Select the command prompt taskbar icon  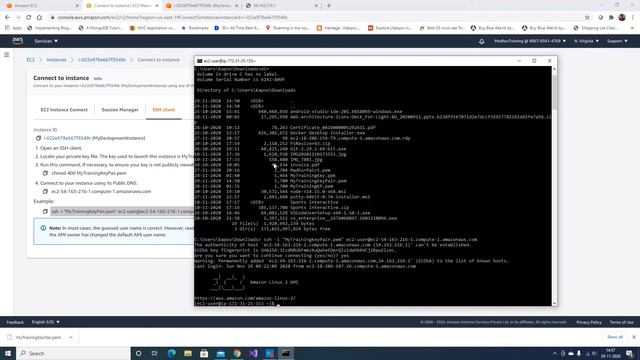pos(286,353)
